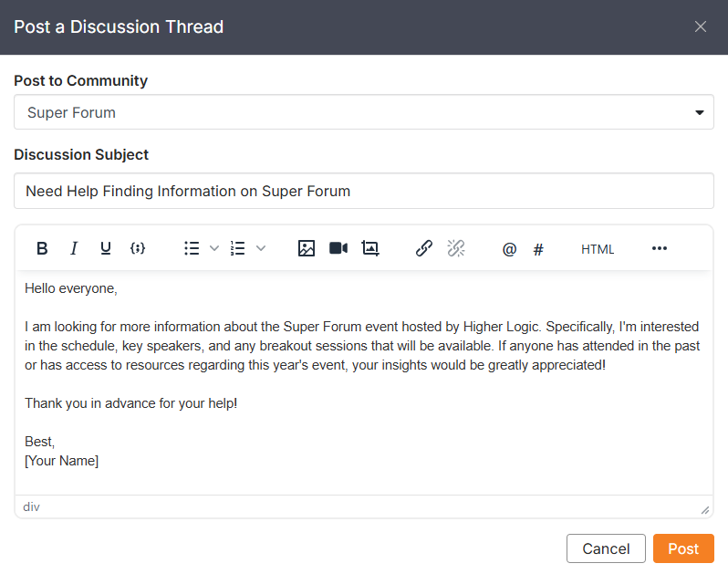Toggle underline text formatting
Screen dimensions: 728x574
click(106, 248)
